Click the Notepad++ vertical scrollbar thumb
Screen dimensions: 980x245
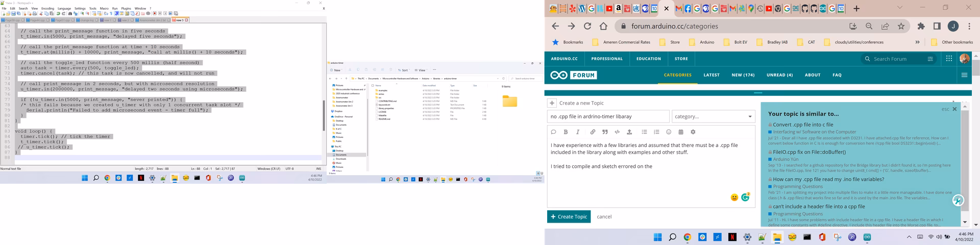(324, 115)
